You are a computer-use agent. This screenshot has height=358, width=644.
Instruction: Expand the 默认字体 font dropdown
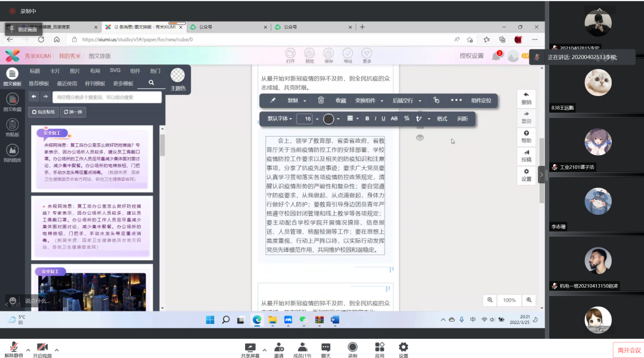tap(280, 119)
